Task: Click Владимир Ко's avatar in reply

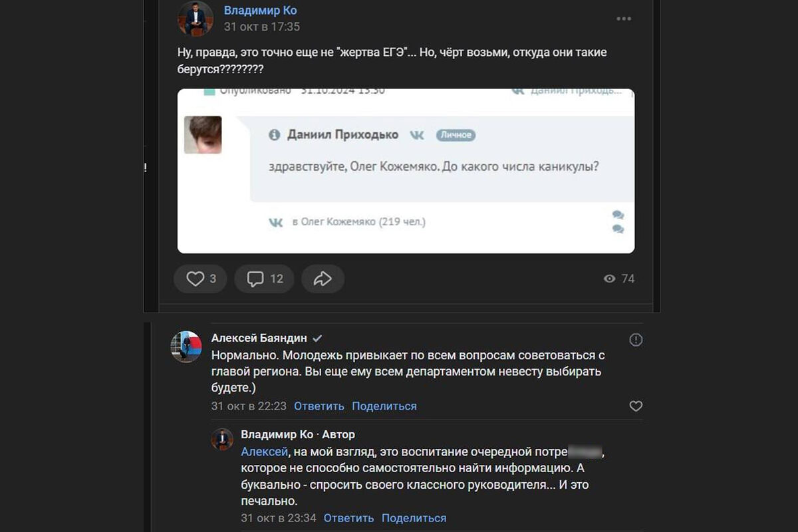Action: coord(222,440)
